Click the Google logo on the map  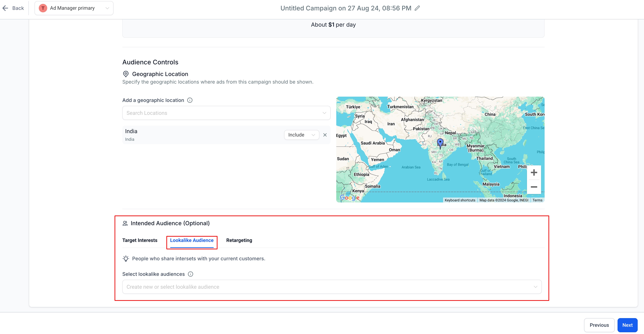click(x=349, y=197)
